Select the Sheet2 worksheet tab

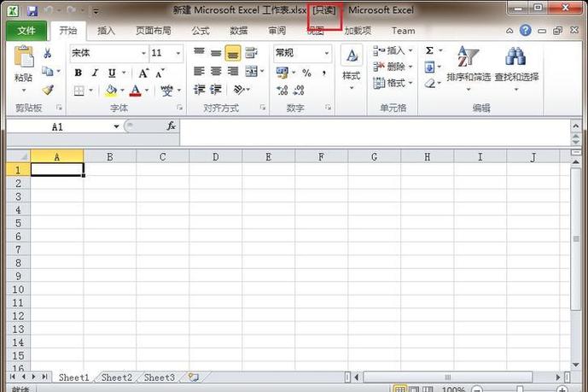(x=117, y=377)
